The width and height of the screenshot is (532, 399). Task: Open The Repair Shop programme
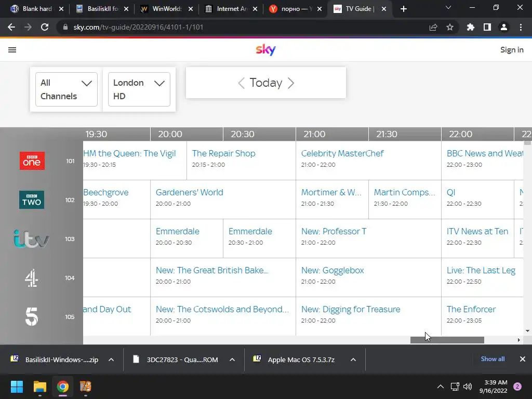pyautogui.click(x=223, y=153)
